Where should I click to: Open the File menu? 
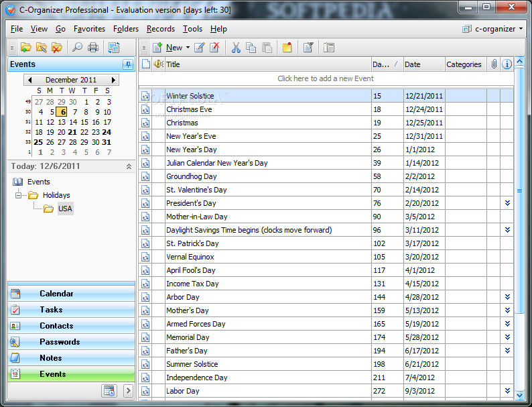click(17, 29)
